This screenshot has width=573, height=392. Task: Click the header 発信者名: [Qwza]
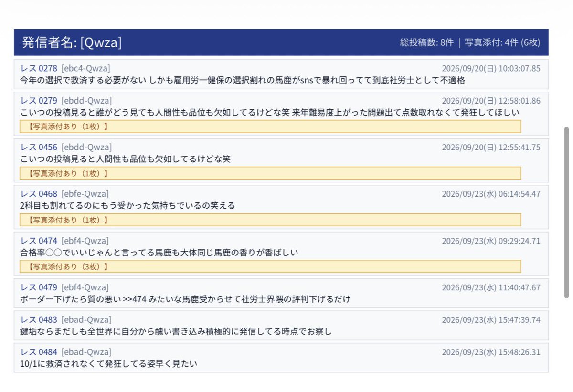(x=72, y=42)
